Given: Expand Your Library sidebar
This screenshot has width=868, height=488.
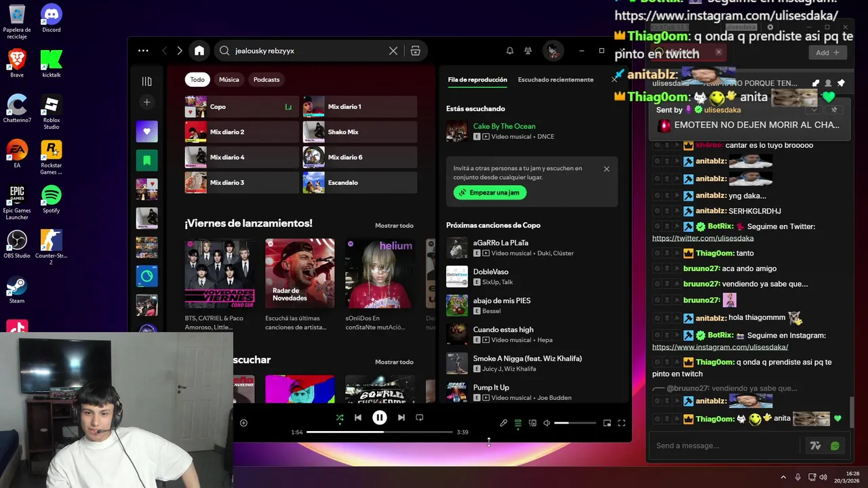Looking at the screenshot, I should 146,81.
